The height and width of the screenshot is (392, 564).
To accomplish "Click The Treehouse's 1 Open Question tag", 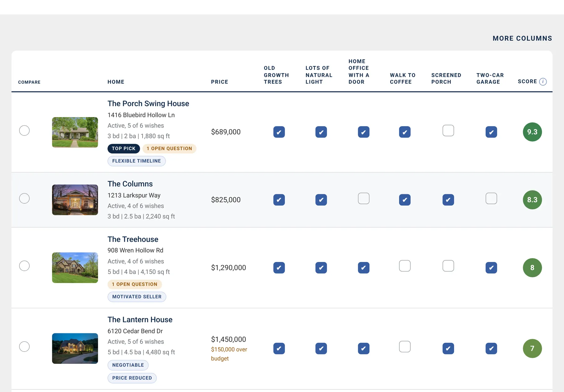I will pyautogui.click(x=135, y=284).
